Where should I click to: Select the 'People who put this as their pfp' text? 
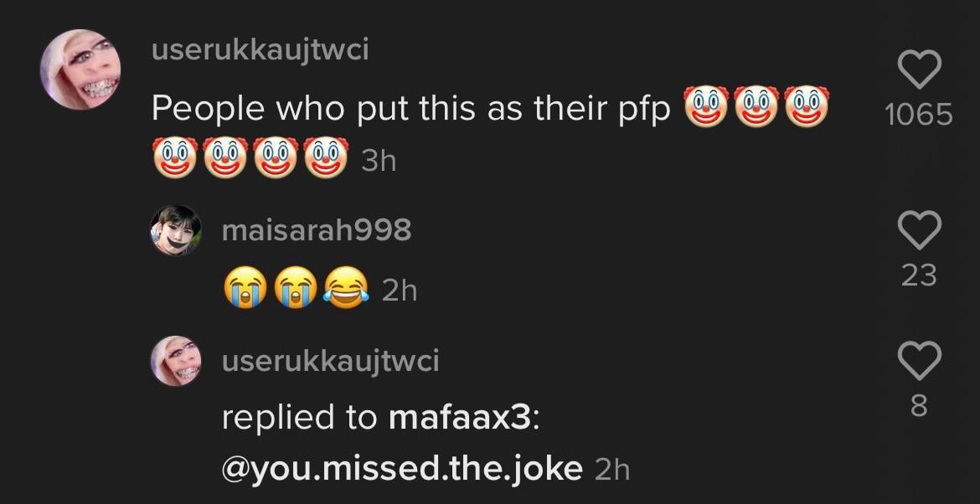(411, 109)
